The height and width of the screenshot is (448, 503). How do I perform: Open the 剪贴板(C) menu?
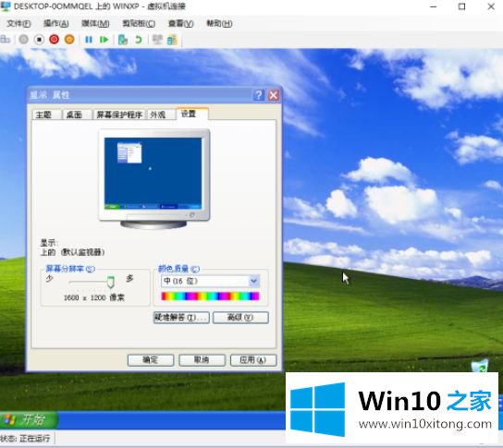139,23
